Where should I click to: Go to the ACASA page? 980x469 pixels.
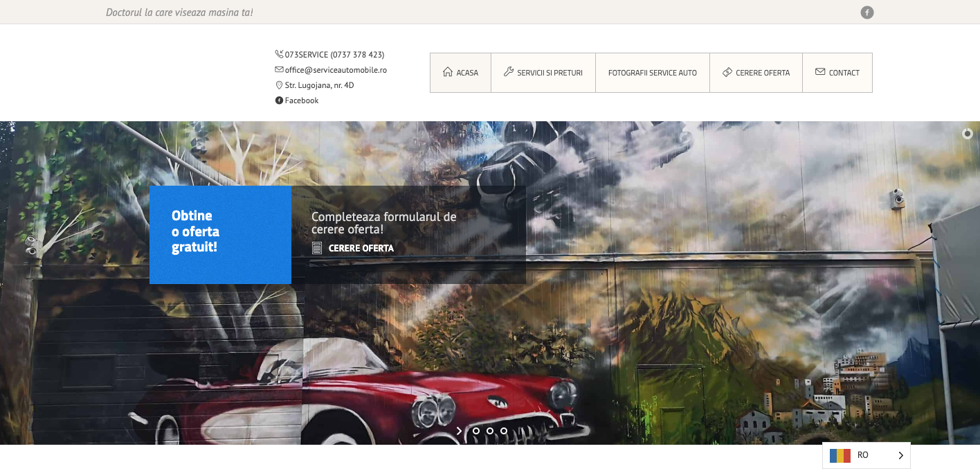pyautogui.click(x=461, y=73)
